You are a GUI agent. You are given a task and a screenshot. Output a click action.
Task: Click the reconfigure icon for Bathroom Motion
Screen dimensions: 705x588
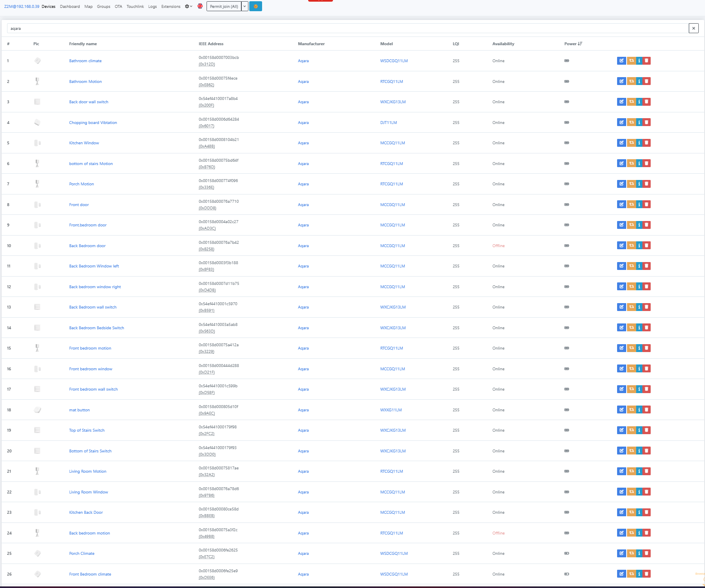tap(631, 81)
